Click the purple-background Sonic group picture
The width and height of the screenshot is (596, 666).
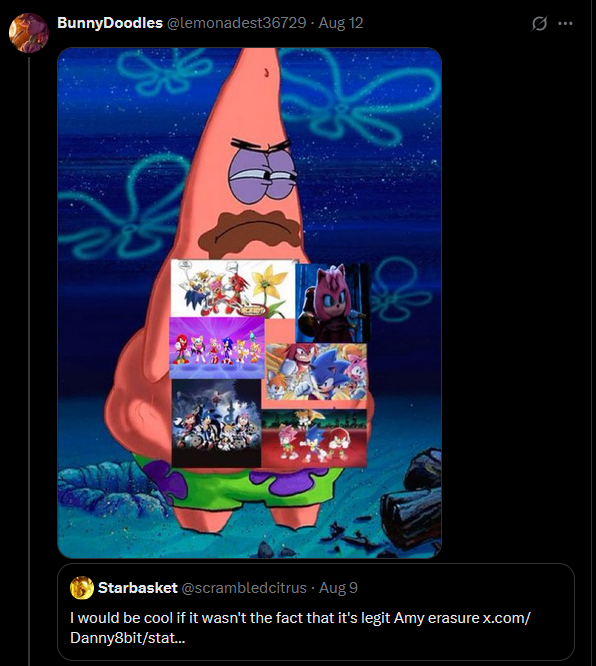[217, 348]
